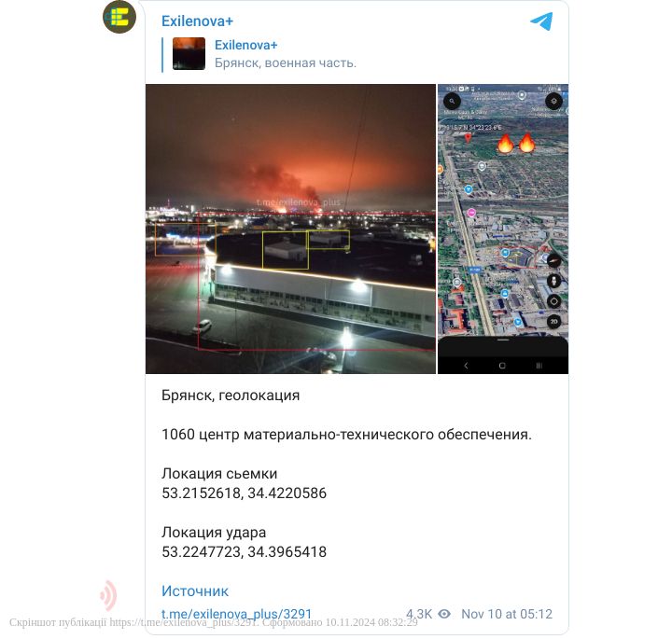Open the Источник link
This screenshot has height=639, width=672.
pyautogui.click(x=195, y=591)
